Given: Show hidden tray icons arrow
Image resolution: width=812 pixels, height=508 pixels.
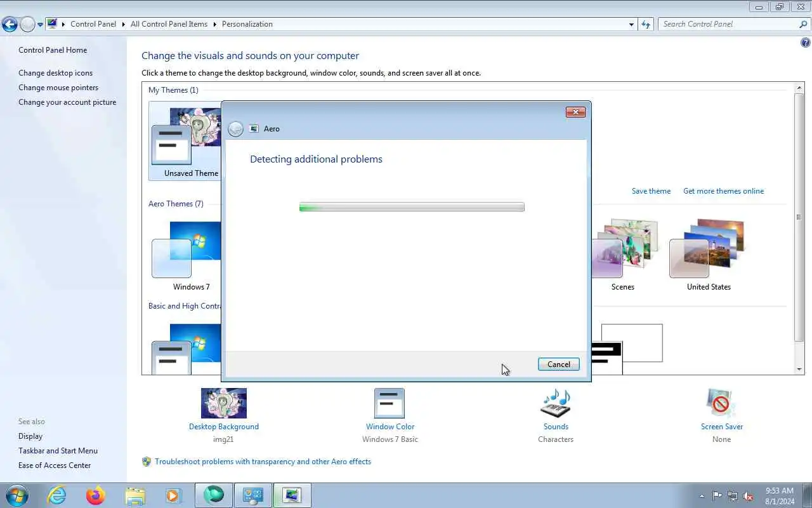Looking at the screenshot, I should tap(702, 496).
